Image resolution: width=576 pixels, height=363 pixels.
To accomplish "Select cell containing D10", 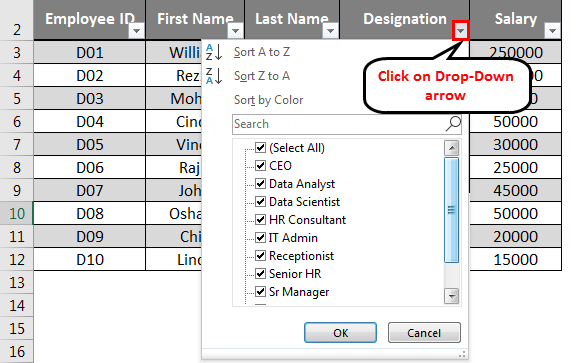I will pos(90,259).
